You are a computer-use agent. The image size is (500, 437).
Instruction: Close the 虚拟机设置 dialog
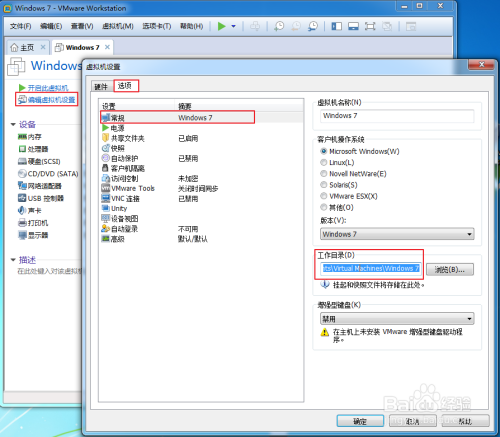(481, 65)
